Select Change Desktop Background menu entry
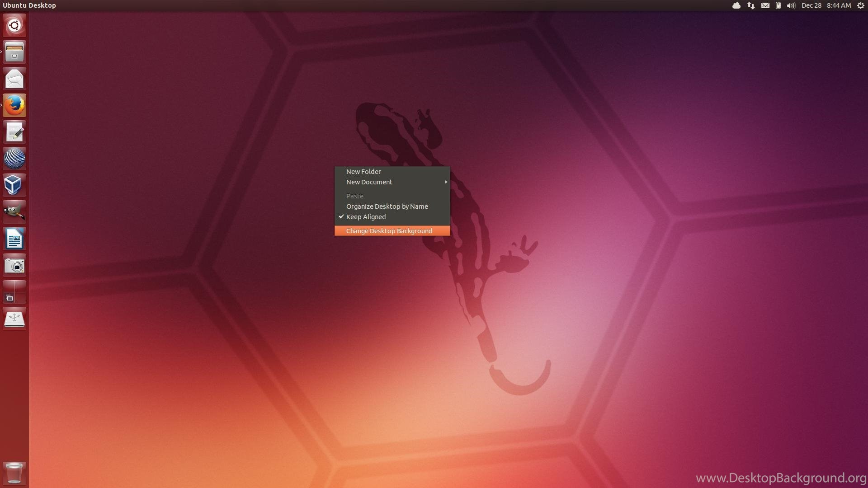This screenshot has width=868, height=488. click(x=389, y=231)
